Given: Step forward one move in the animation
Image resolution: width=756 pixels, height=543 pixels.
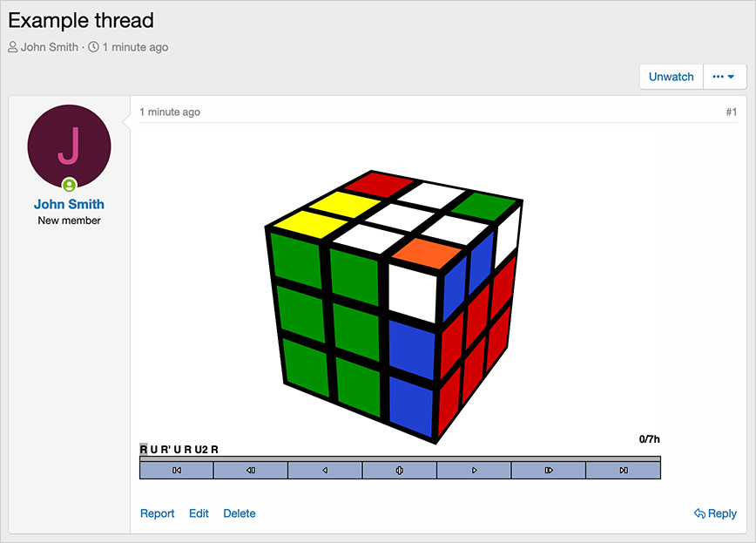Looking at the screenshot, I should point(548,471).
